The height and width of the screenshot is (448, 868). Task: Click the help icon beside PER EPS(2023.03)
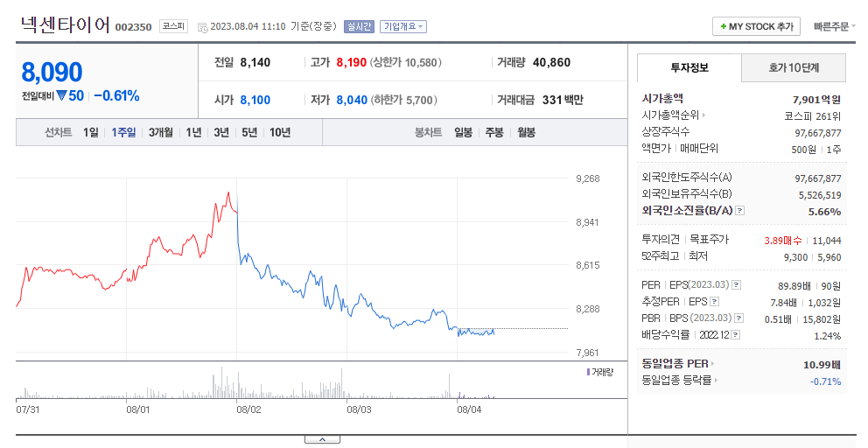click(736, 284)
